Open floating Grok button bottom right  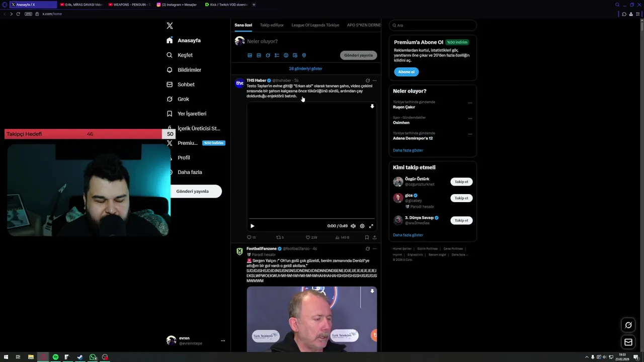(x=628, y=325)
